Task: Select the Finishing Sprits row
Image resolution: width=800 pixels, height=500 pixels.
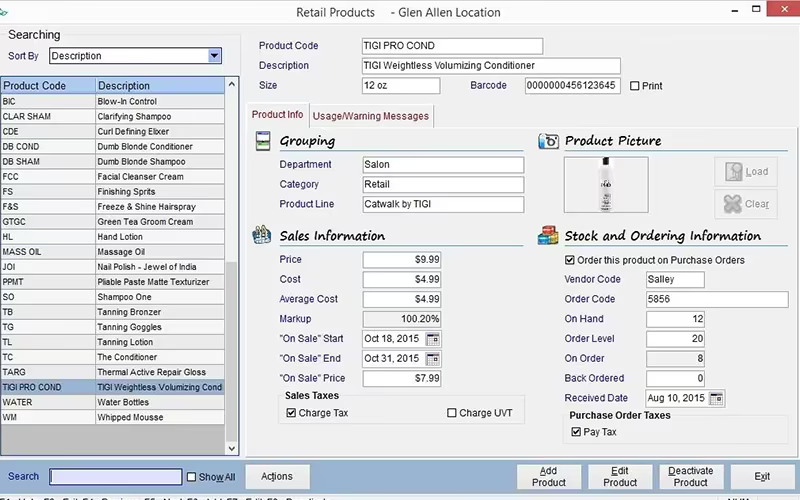Action: (112, 192)
